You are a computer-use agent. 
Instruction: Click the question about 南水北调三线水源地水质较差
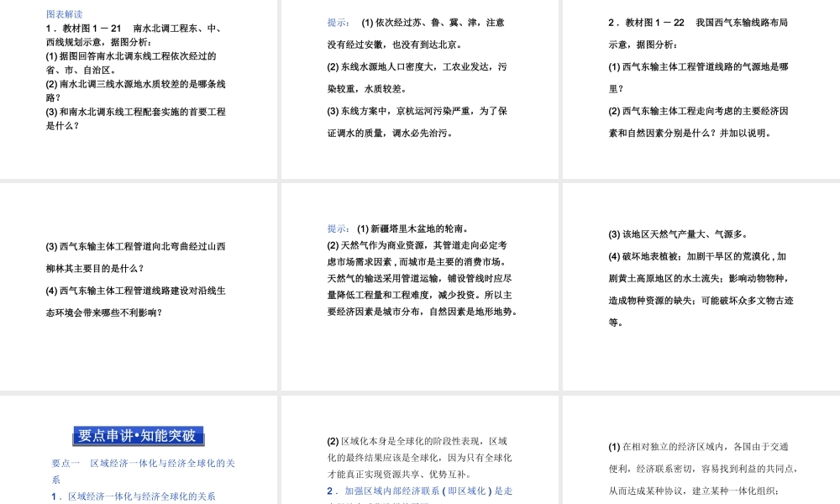135,90
